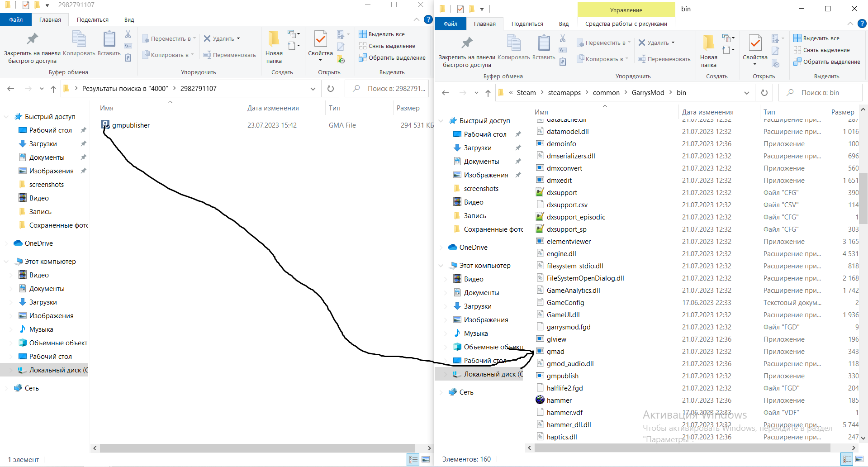Image resolution: width=868 pixels, height=467 pixels.
Task: Collapse the ribbon in bin window
Action: [x=850, y=24]
